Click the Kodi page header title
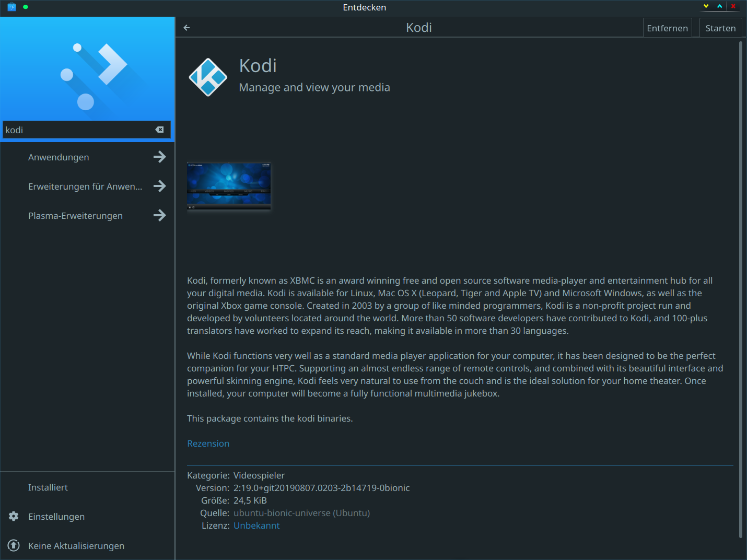Viewport: 747px width, 560px height. click(x=419, y=28)
